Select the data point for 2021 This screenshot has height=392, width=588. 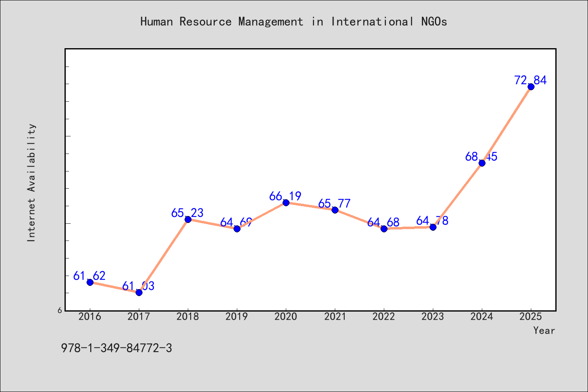point(335,210)
